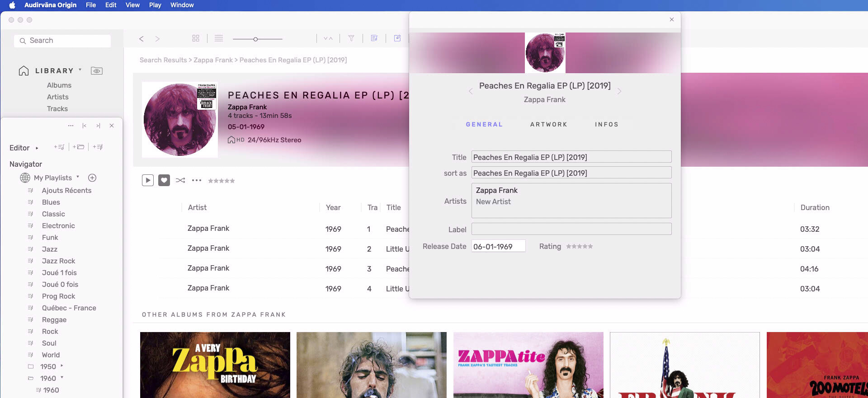Set the rating stars in the editor popup
The image size is (868, 398).
[580, 246]
